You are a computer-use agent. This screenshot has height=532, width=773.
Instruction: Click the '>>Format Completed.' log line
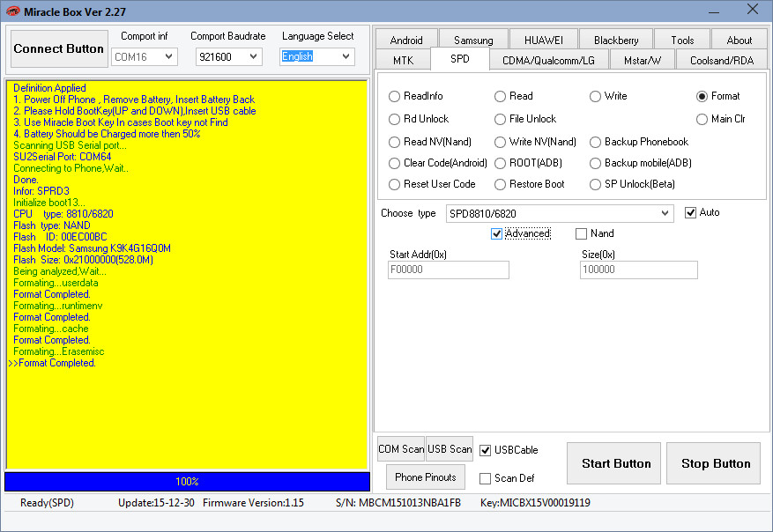[x=52, y=363]
